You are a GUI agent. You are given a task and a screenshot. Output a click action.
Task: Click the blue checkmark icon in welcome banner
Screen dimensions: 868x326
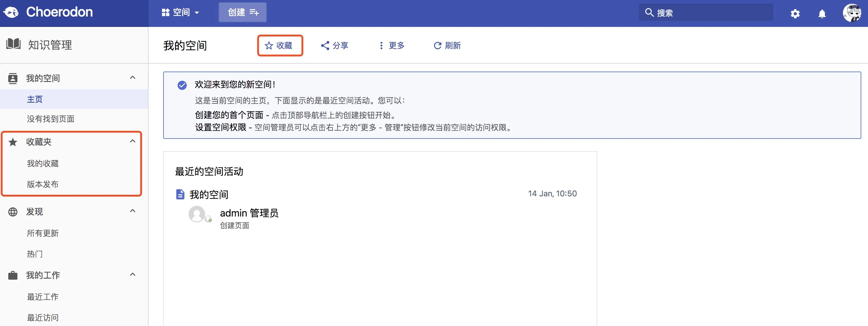[x=182, y=85]
